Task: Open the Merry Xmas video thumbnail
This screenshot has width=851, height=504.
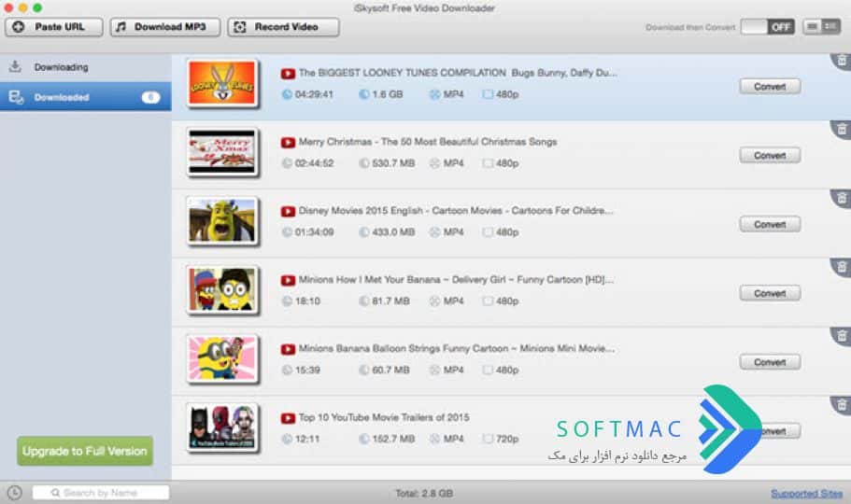Action: (222, 152)
